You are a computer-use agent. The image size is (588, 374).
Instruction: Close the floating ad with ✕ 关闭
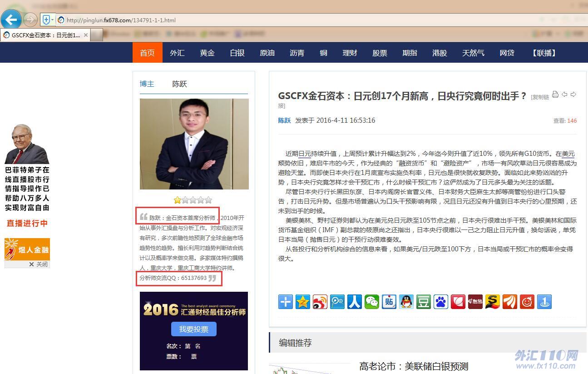tap(38, 264)
